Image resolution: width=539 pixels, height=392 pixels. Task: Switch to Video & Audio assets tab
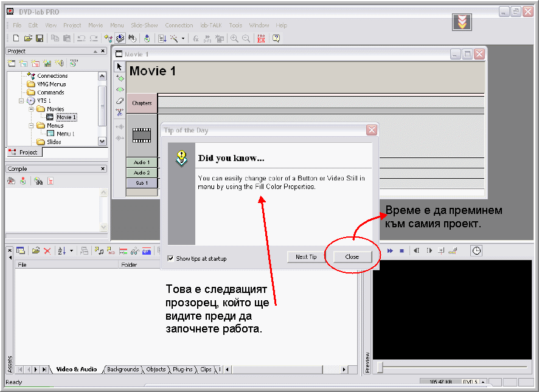[76, 370]
